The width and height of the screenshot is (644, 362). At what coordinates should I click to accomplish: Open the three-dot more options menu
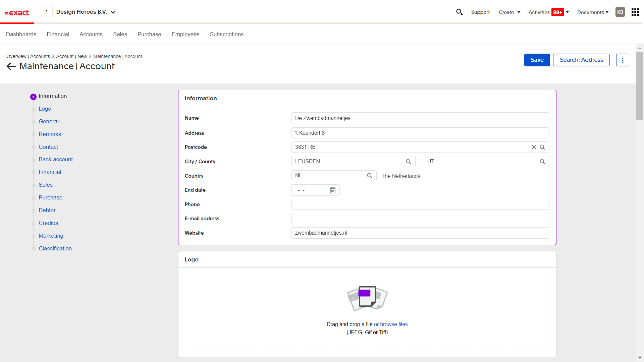(623, 60)
